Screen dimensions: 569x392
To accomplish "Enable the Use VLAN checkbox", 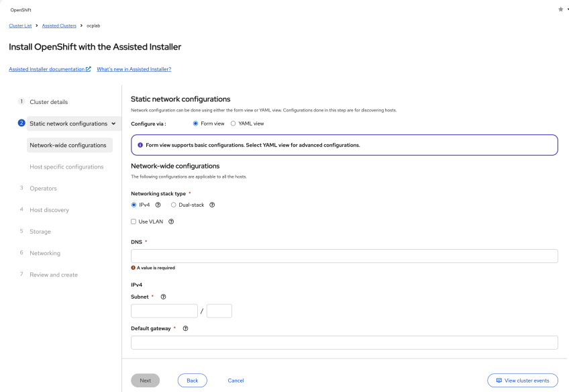I will coord(134,222).
